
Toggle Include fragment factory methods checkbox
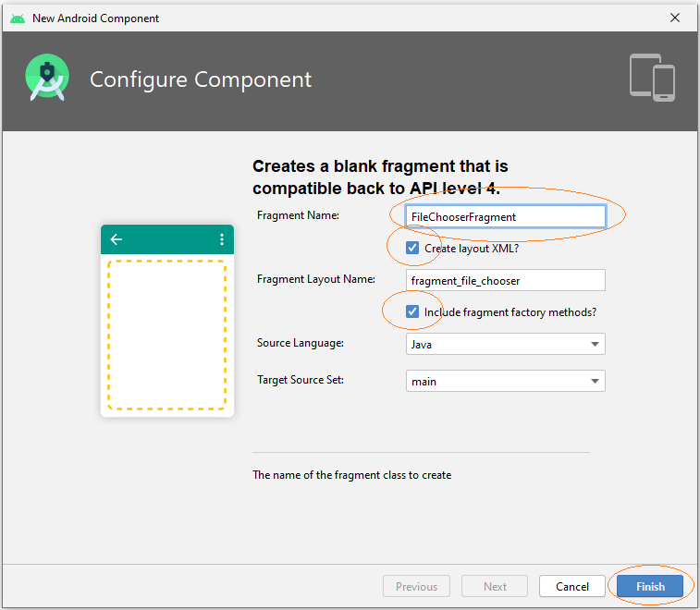point(412,311)
